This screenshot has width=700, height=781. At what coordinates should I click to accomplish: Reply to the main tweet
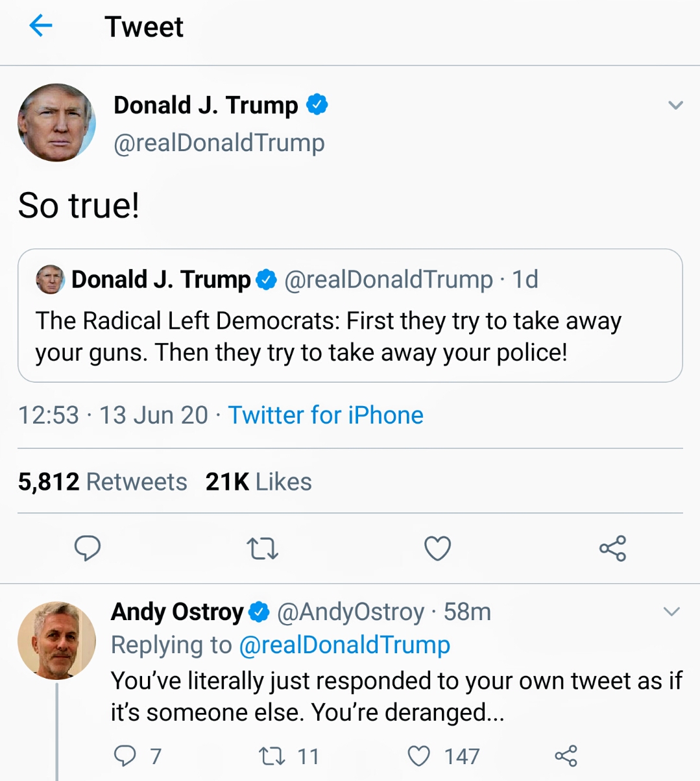click(88, 548)
